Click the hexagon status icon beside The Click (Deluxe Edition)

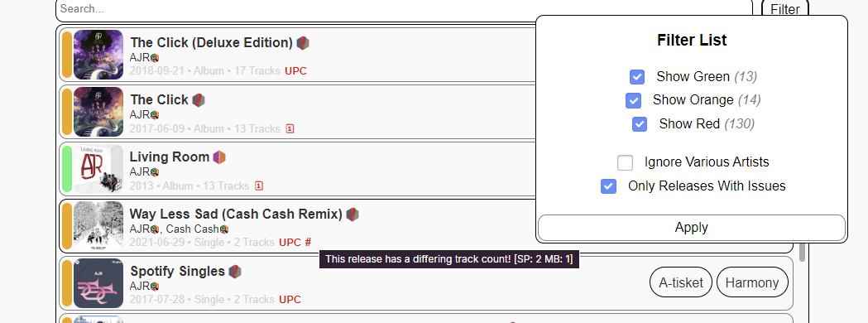click(303, 43)
